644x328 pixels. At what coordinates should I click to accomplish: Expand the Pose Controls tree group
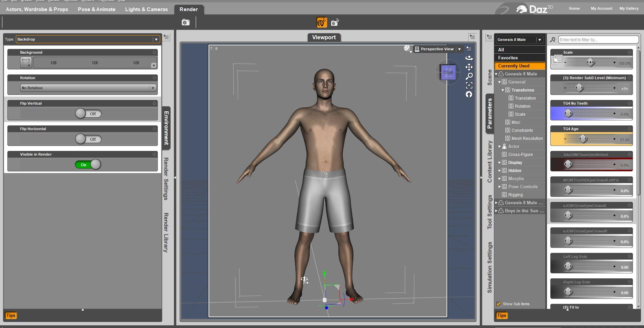coord(500,187)
